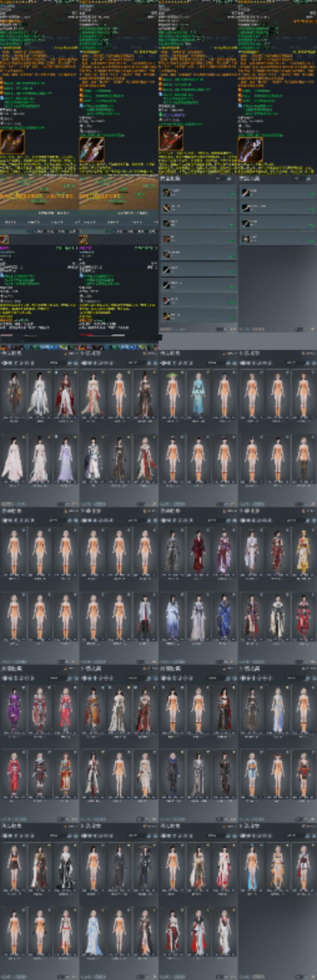
Task: Select the outfit with the green hat
Action: pyautogui.click(x=172, y=394)
